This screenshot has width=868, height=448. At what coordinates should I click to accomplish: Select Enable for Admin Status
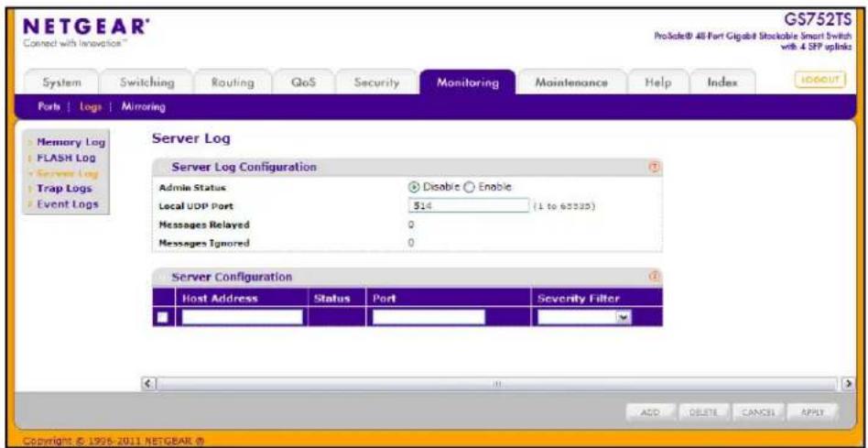click(x=468, y=187)
